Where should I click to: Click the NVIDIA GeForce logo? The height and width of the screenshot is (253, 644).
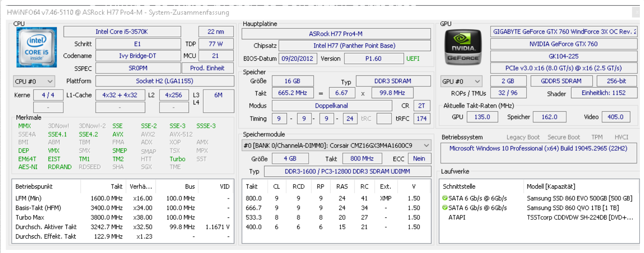point(463,47)
